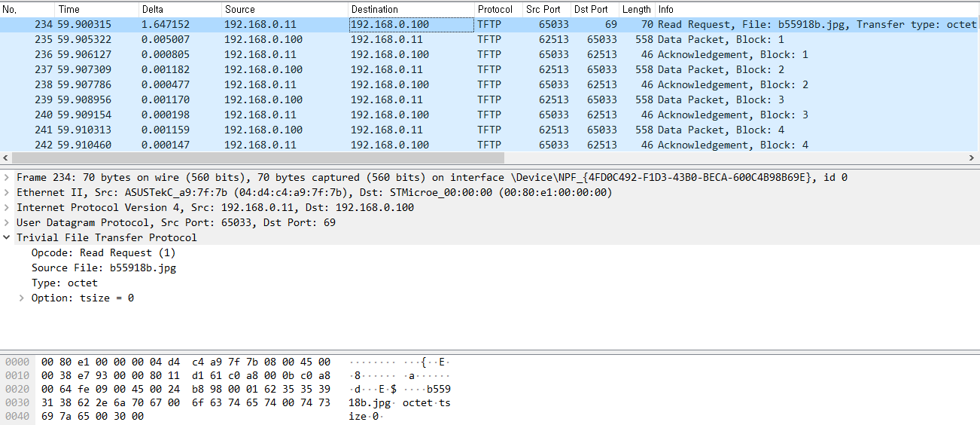Select the Type: octet field

[x=64, y=283]
